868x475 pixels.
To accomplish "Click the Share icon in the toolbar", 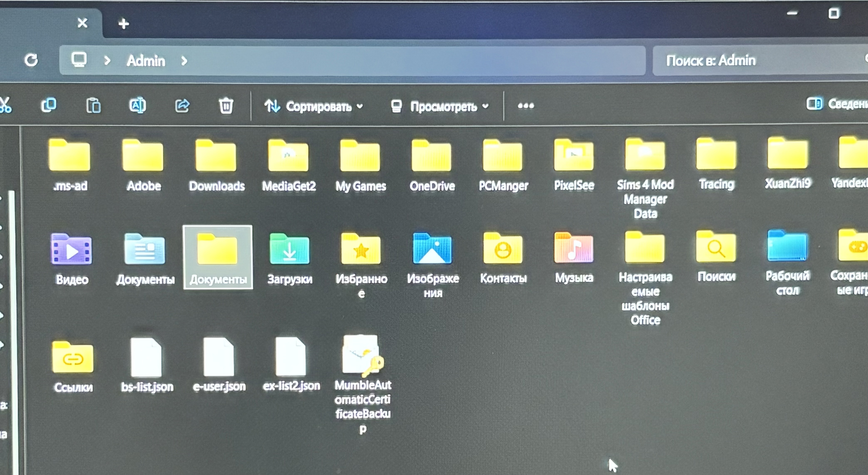I will coord(182,106).
